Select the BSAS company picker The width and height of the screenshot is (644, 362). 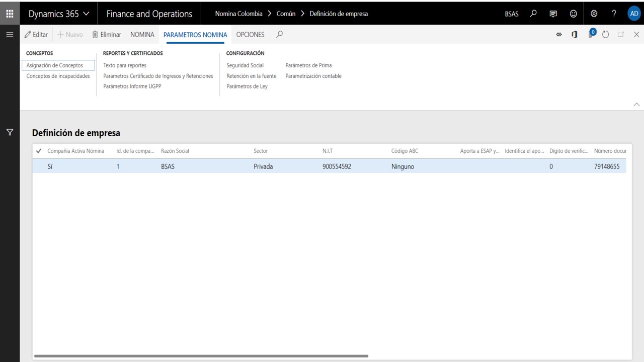click(x=512, y=14)
